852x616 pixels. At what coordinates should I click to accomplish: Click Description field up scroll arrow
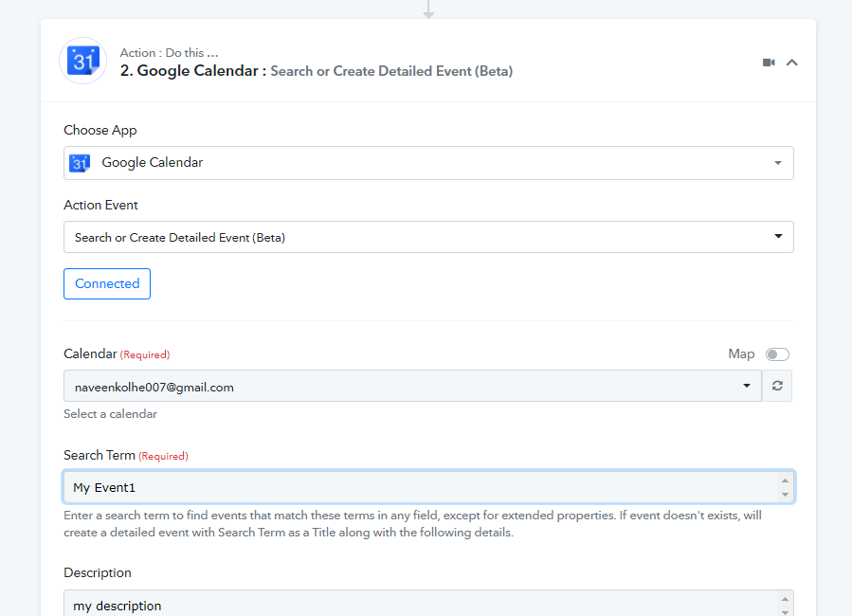click(x=785, y=599)
